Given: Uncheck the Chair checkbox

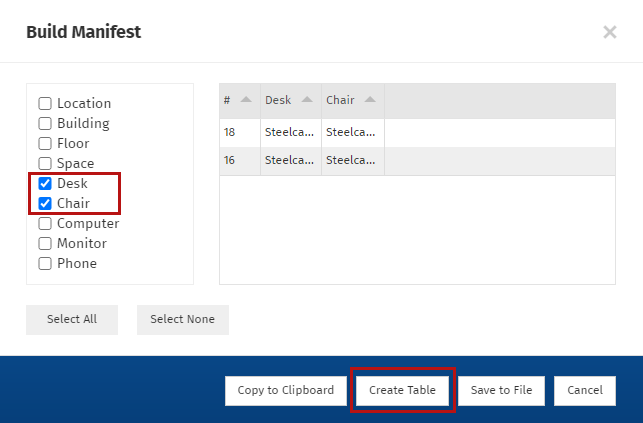Looking at the screenshot, I should 45,204.
